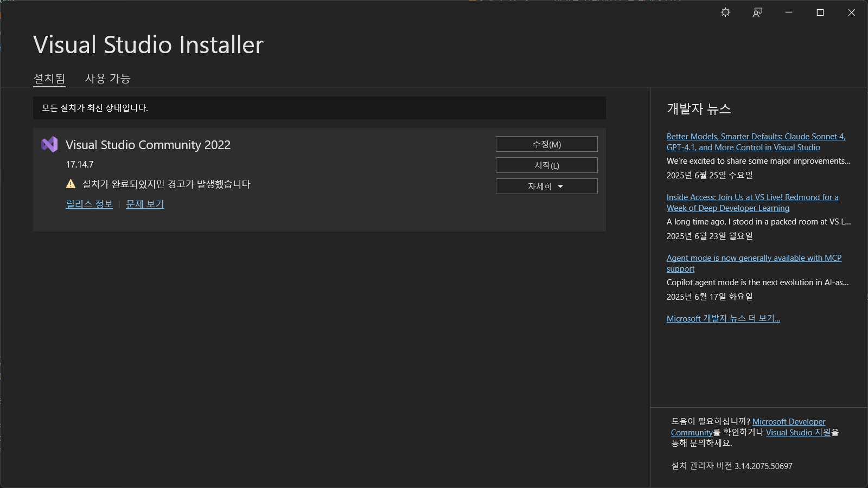
Task: Maximize the installer window
Action: point(820,12)
